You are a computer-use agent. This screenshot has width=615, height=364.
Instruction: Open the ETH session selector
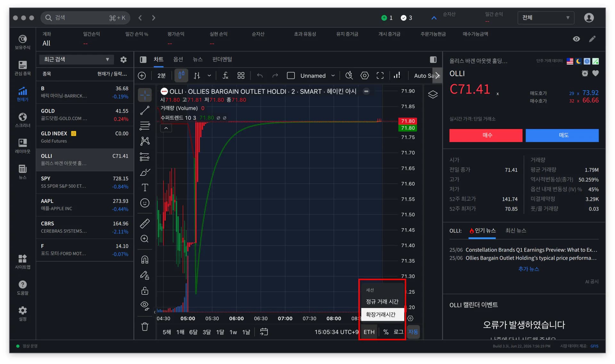[369, 332]
